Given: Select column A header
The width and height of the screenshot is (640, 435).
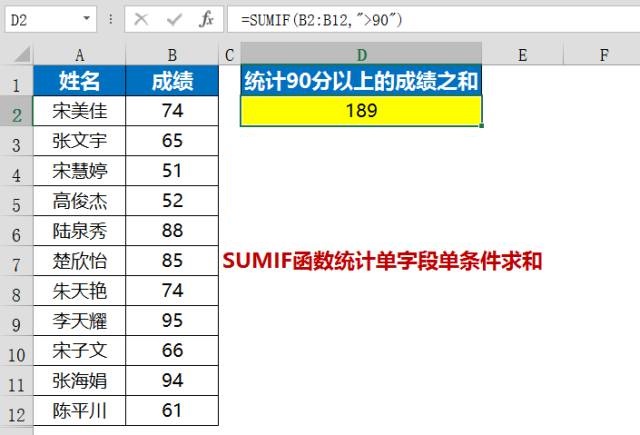Looking at the screenshot, I should pos(79,55).
